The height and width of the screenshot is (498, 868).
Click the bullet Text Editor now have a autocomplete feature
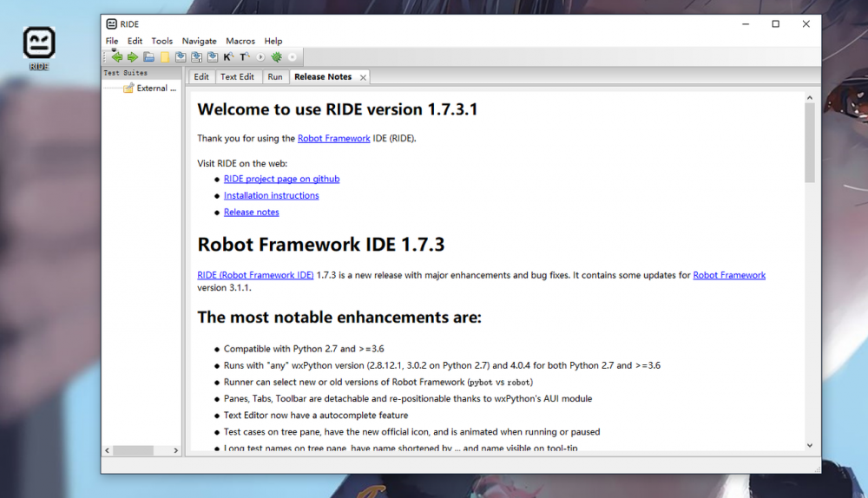pyautogui.click(x=316, y=415)
